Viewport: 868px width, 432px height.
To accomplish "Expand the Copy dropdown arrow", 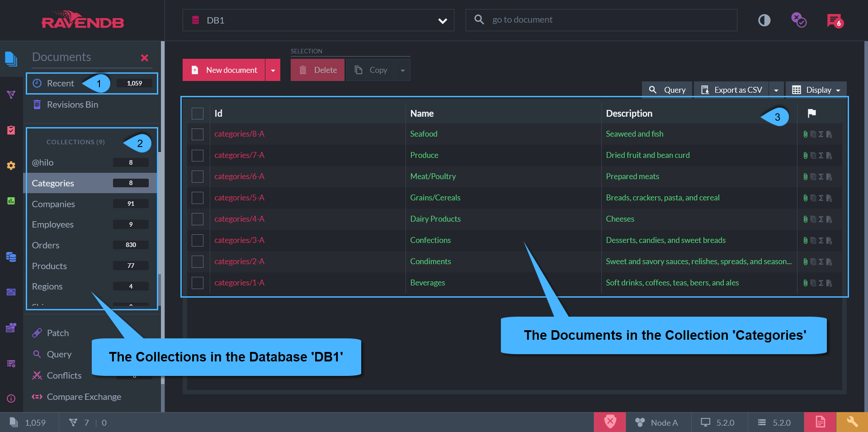I will click(403, 70).
